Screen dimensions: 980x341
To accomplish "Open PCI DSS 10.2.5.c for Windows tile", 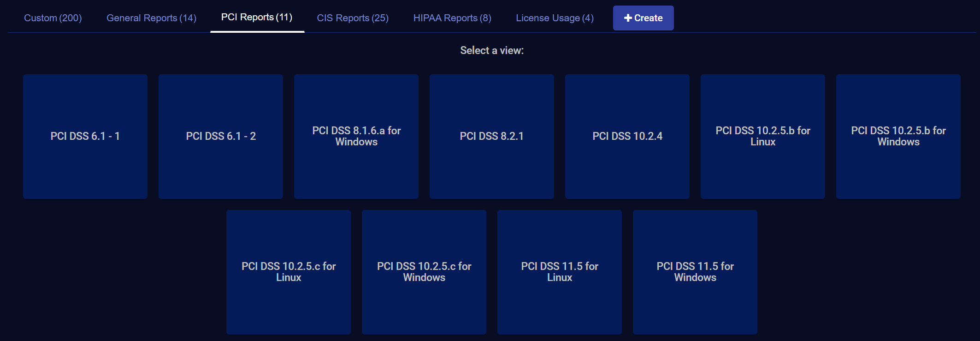I will pos(424,272).
